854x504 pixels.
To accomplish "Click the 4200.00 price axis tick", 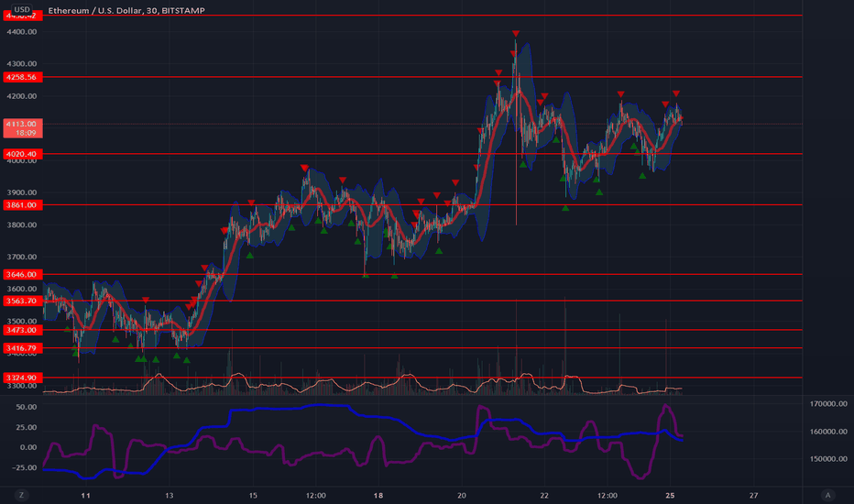I will click(22, 96).
